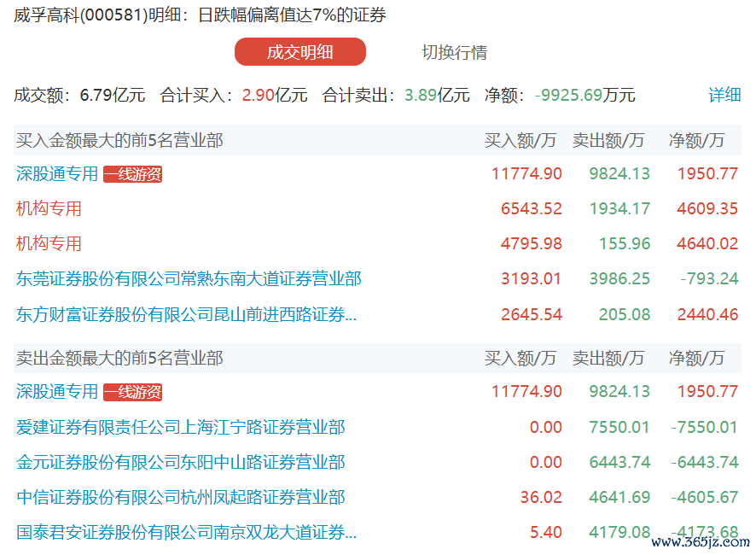Click buy amount 5.40
Viewport: 756px width, 555px height.
point(546,532)
